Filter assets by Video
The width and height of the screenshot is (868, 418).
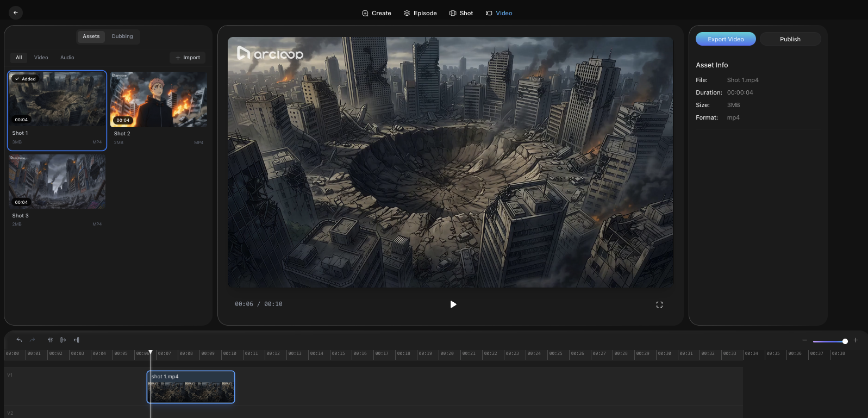coord(41,58)
